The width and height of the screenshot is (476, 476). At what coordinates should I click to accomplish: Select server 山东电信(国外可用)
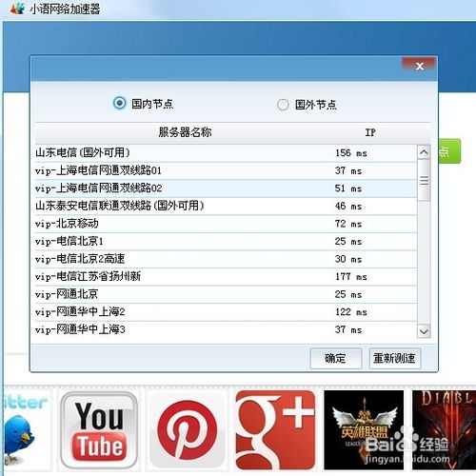point(226,153)
